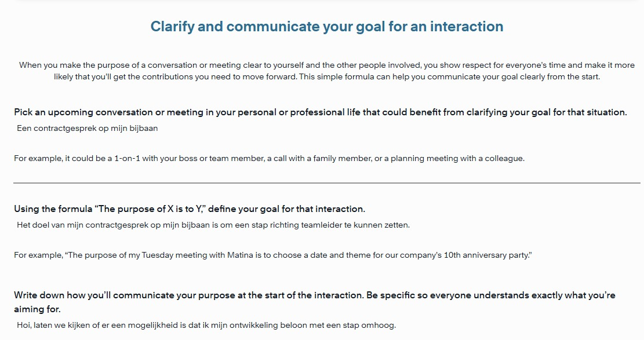
Task: Click the hint "For example, it could be a 1-on-1"
Action: 269,159
